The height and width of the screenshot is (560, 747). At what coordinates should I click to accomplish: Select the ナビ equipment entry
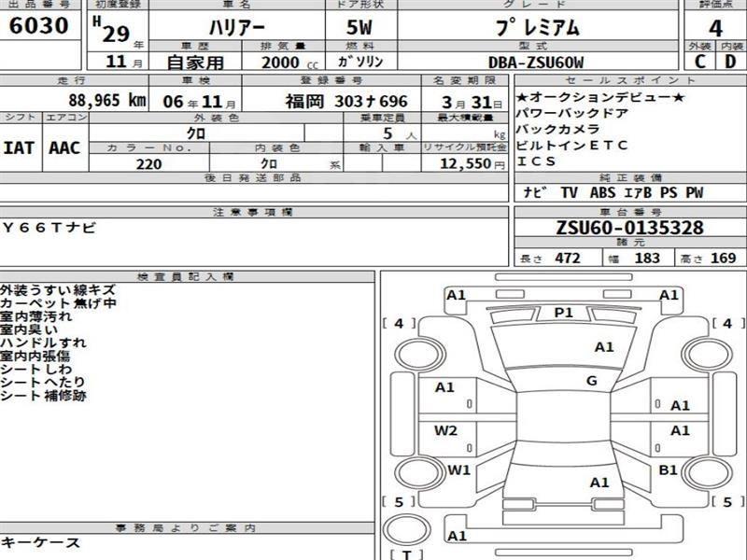[535, 192]
